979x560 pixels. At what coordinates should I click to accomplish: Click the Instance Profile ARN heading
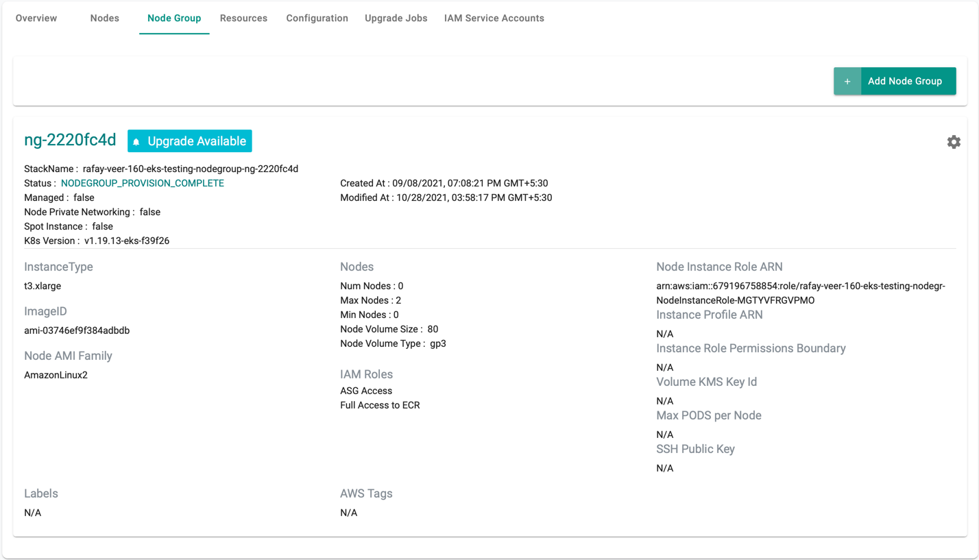(x=710, y=315)
